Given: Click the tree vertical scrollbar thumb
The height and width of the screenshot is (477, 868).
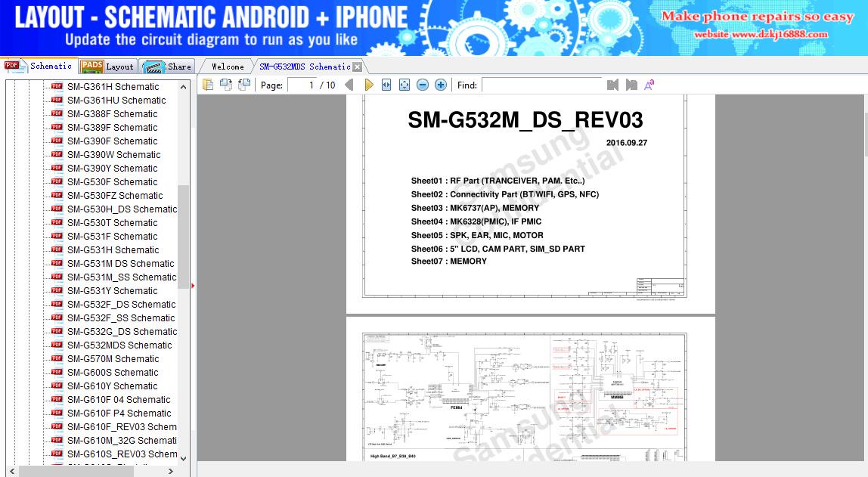Looking at the screenshot, I should [x=183, y=237].
